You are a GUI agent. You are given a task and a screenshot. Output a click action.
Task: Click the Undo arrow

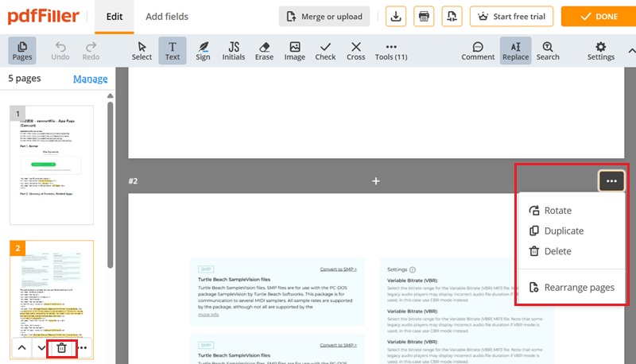tap(60, 51)
